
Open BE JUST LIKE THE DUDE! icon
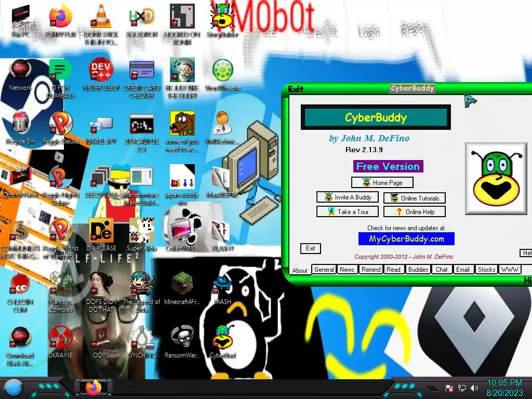coord(182,79)
